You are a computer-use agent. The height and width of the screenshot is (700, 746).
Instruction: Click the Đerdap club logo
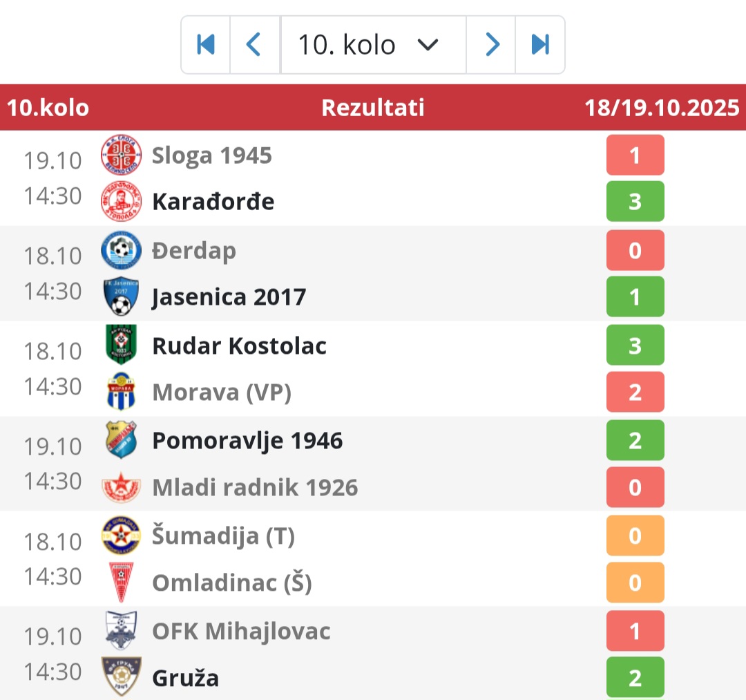click(121, 250)
